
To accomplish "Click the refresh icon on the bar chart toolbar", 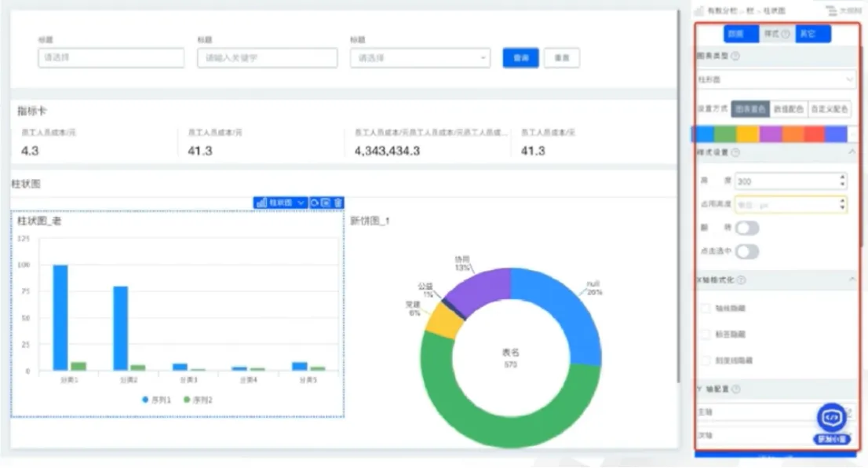I will (315, 203).
